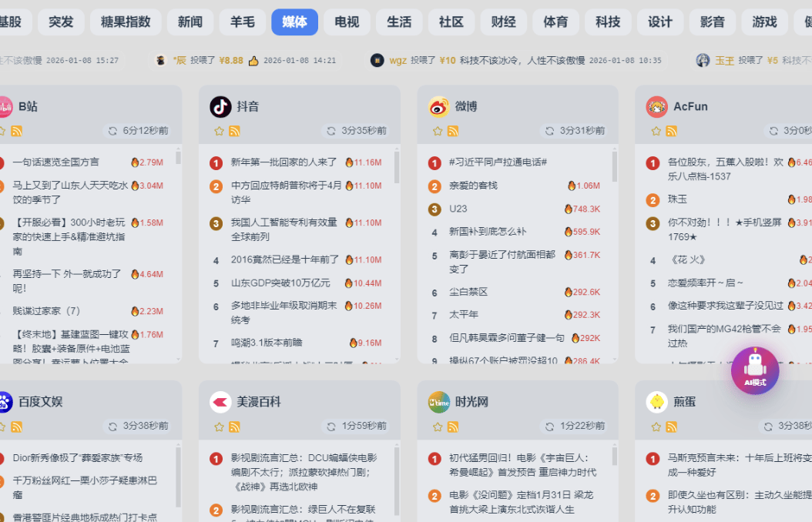Favorite the AcFun card with star icon
The image size is (812, 522).
656,131
